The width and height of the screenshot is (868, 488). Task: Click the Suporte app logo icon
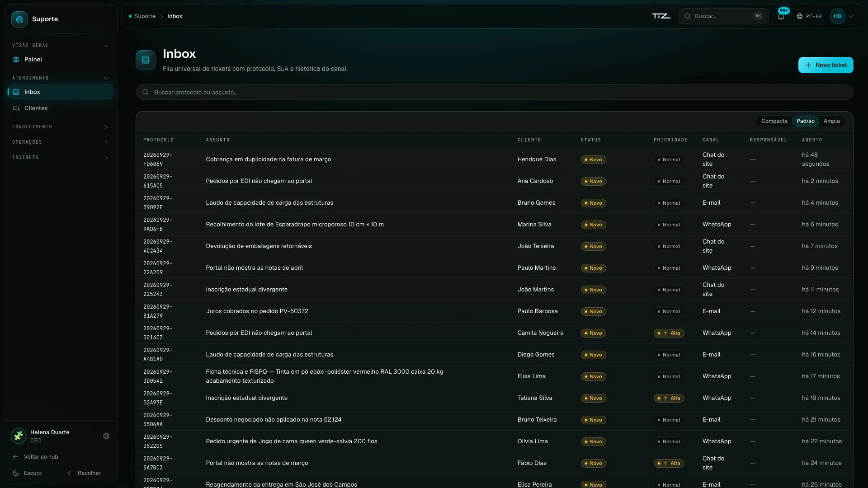tap(19, 19)
